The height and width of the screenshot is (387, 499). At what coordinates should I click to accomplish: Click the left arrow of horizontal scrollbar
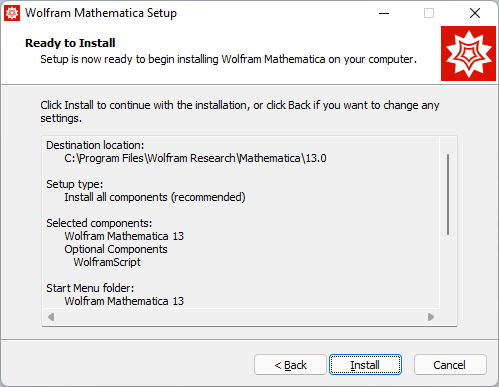[x=51, y=317]
